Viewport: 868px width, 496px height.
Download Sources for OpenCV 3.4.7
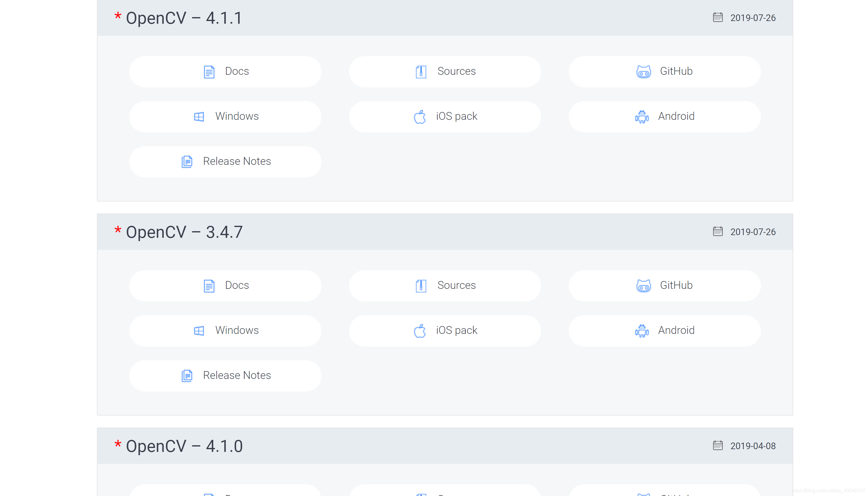pyautogui.click(x=445, y=286)
